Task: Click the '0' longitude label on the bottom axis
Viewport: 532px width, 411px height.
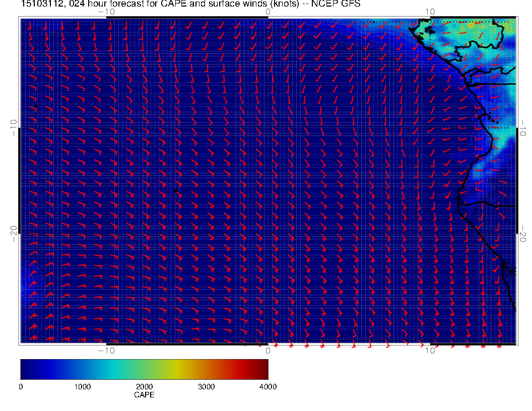Action: (x=268, y=351)
